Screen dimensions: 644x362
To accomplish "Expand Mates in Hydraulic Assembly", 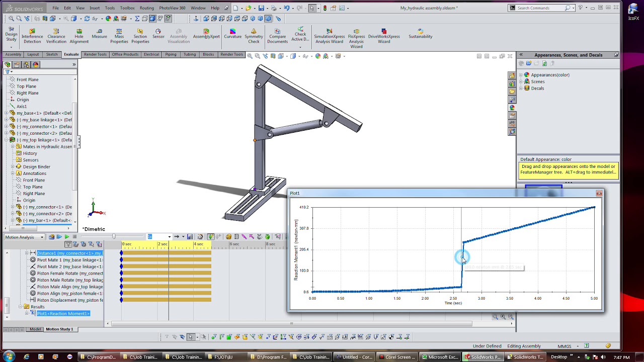I will pos(13,146).
